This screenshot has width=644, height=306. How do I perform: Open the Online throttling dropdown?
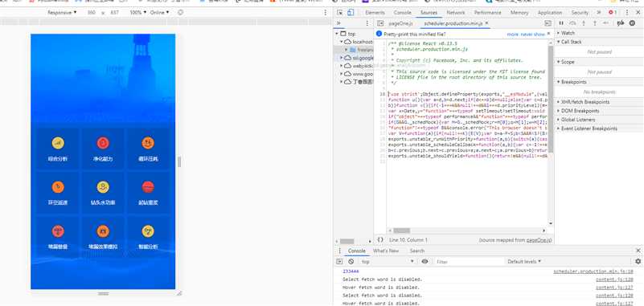point(160,13)
